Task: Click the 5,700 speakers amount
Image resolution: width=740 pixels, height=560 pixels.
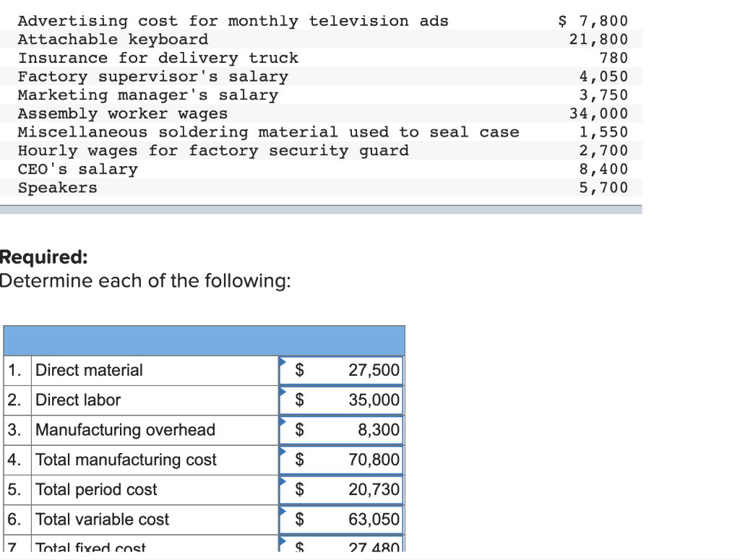Action: (603, 188)
